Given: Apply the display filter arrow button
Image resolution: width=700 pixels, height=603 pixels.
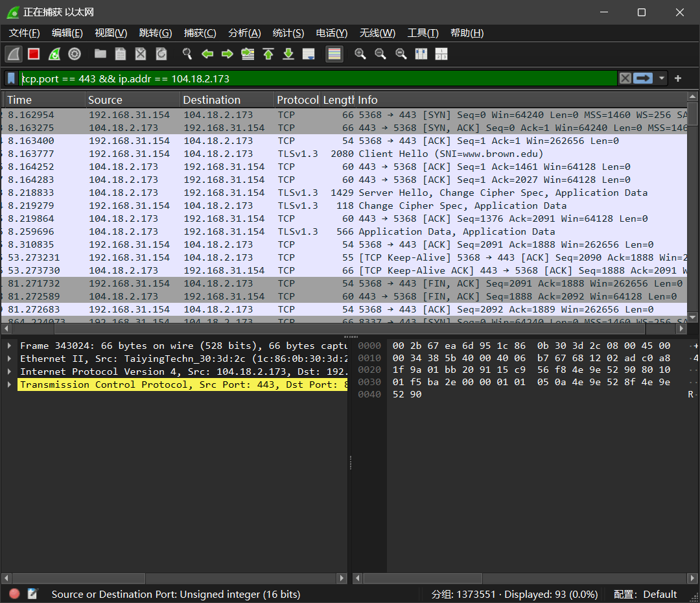Looking at the screenshot, I should [x=643, y=78].
